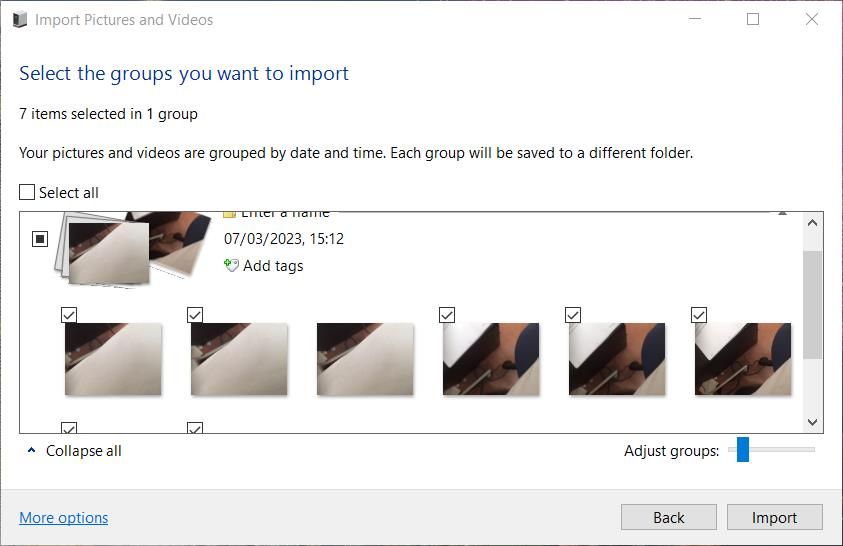This screenshot has width=843, height=546.
Task: Click the vertical scrollbar thumb in the group list
Action: click(x=812, y=305)
